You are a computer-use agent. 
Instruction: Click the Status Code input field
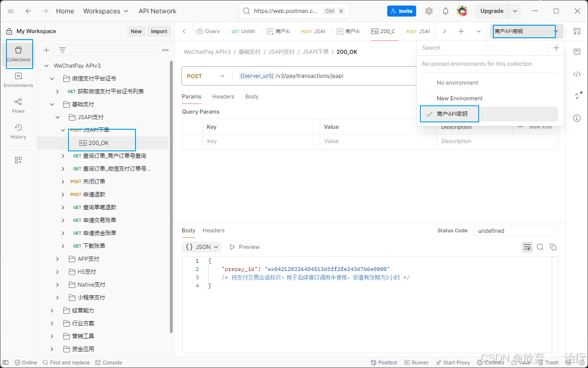(515, 230)
